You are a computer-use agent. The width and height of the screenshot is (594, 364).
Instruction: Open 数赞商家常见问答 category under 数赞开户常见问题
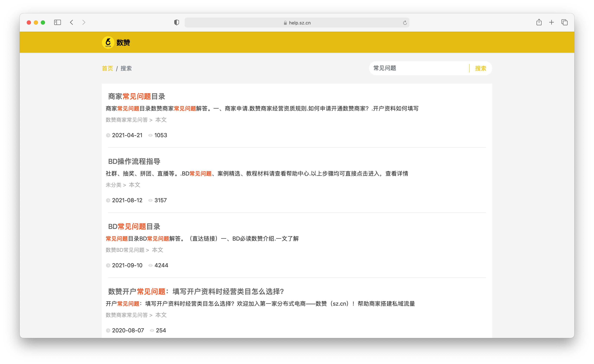[x=127, y=315]
